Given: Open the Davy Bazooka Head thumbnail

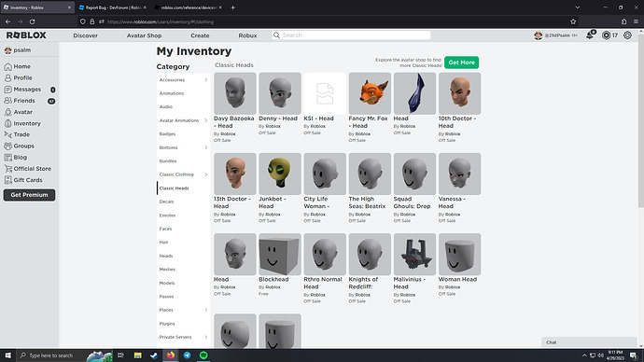Looking at the screenshot, I should [235, 93].
